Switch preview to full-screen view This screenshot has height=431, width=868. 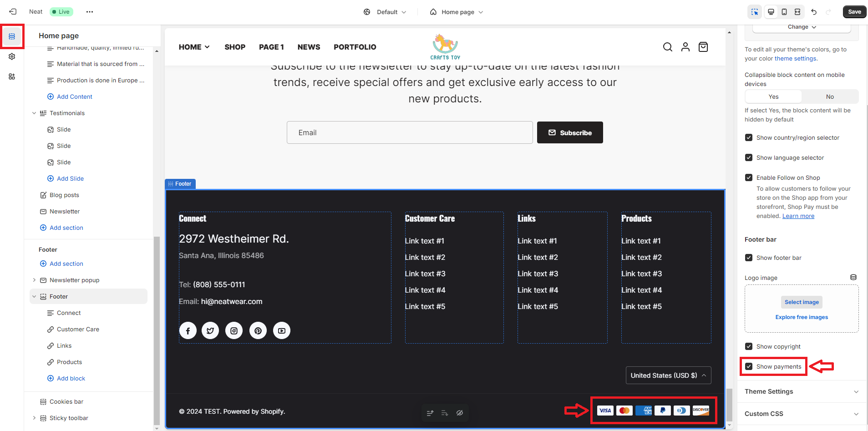point(797,12)
